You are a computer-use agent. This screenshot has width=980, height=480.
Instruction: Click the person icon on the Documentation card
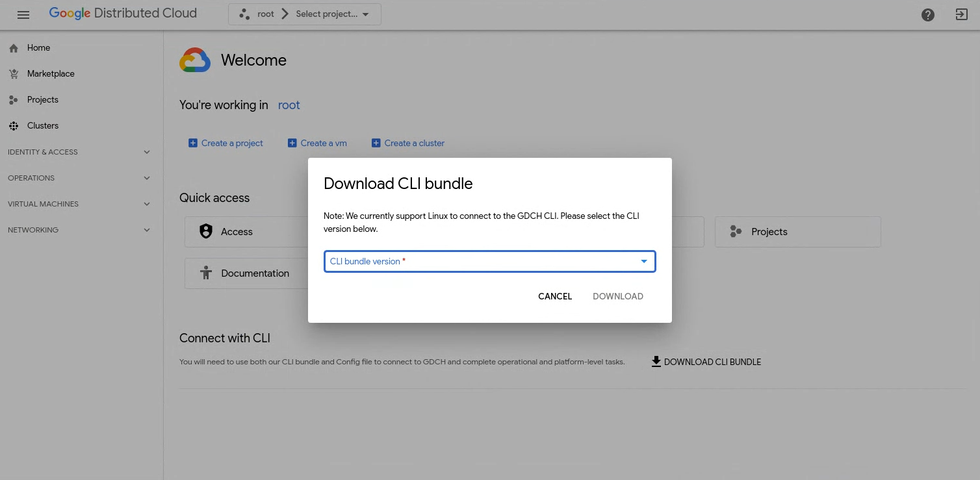point(206,273)
